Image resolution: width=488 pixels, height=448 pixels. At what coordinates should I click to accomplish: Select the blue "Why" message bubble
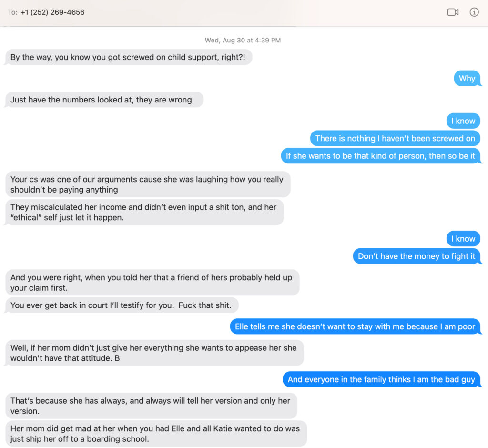click(x=467, y=79)
